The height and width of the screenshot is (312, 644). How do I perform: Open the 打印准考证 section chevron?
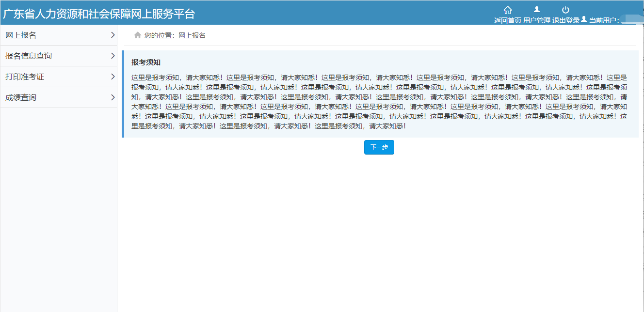(x=112, y=77)
